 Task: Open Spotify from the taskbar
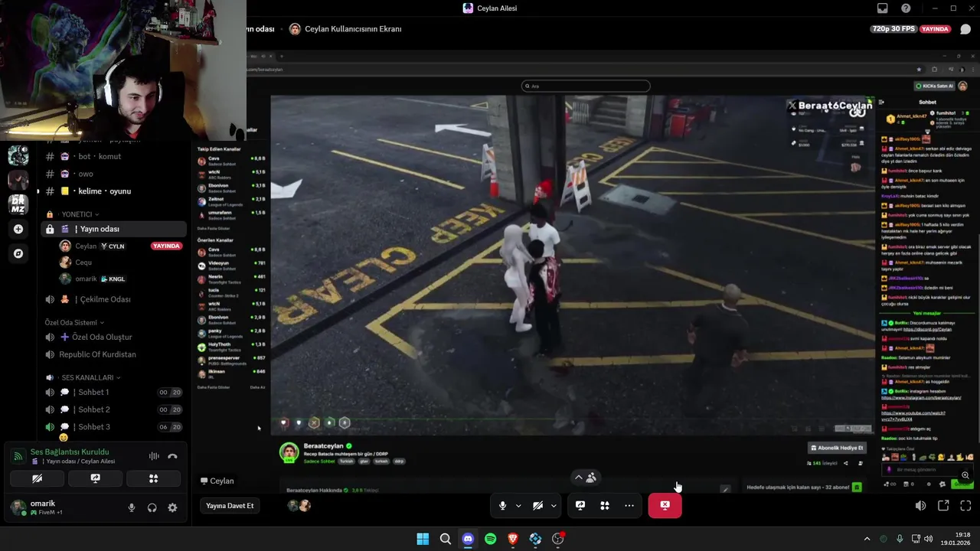490,539
